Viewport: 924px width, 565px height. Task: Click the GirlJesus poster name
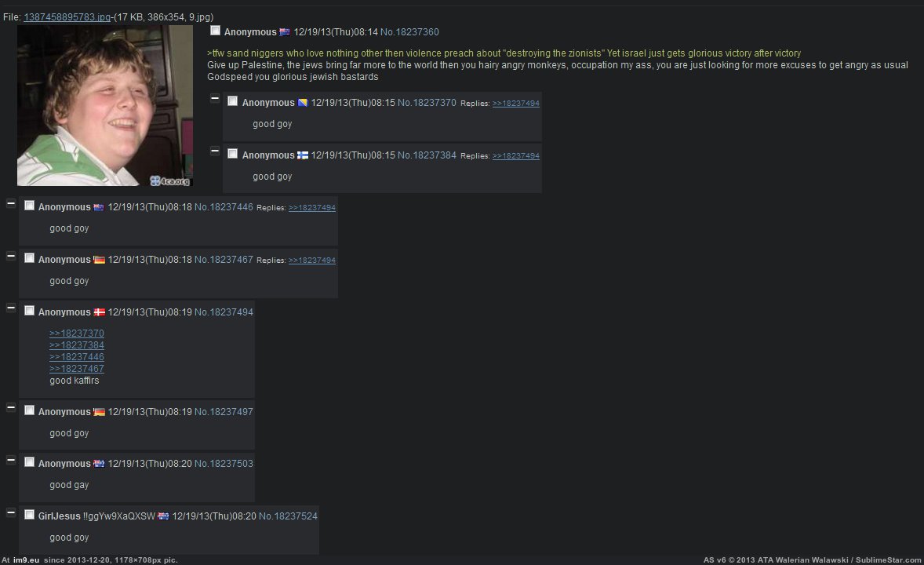[59, 516]
